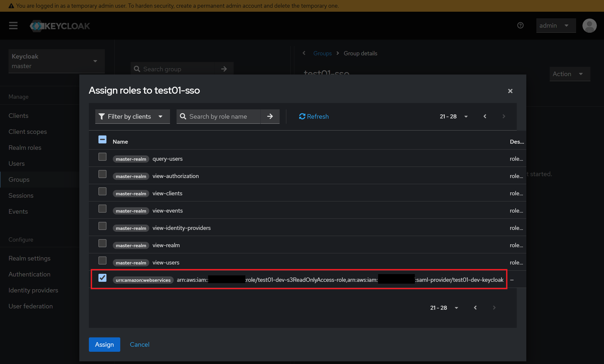Uncheck the urn:amazon:webservices role checkbox

click(102, 278)
